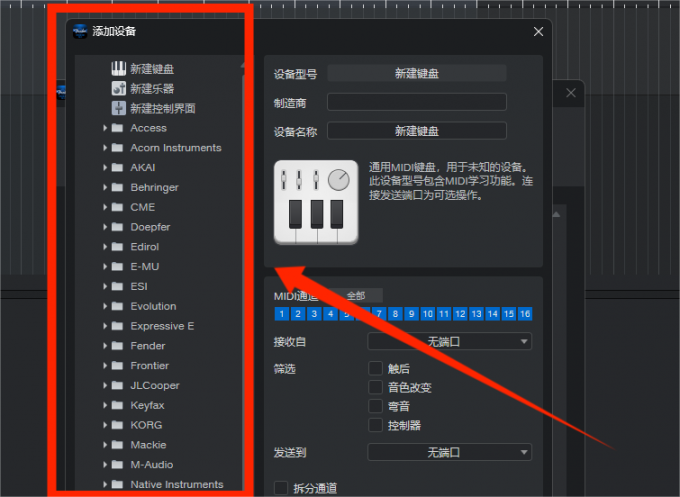
Task: Expand the JLCooper folder
Action: [x=105, y=385]
